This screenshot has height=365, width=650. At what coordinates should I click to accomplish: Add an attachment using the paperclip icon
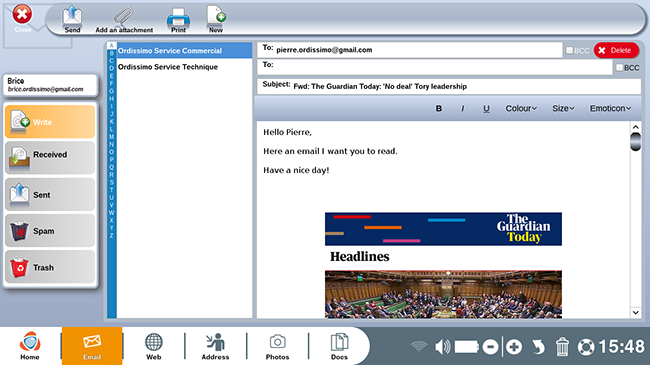[124, 19]
